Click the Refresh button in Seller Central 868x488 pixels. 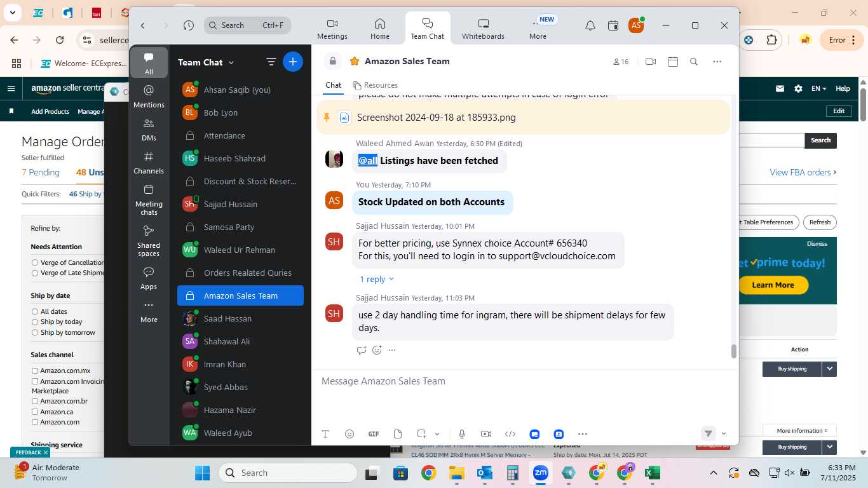820,222
